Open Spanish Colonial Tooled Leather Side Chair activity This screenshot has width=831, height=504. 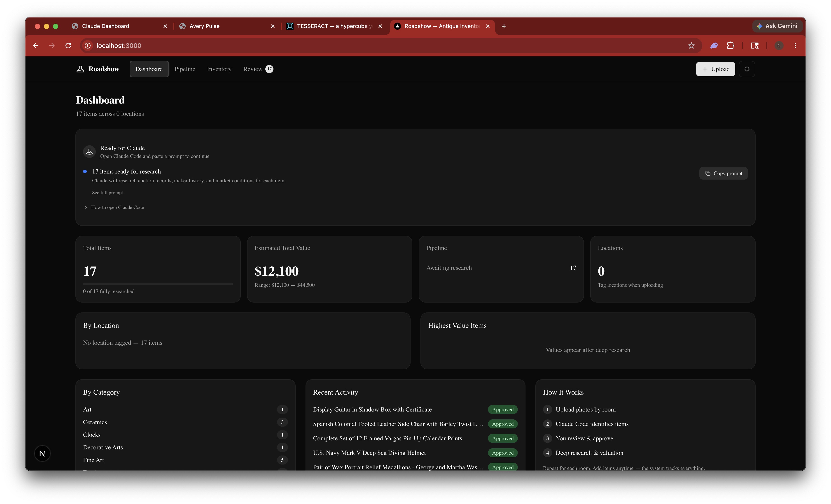coord(398,424)
